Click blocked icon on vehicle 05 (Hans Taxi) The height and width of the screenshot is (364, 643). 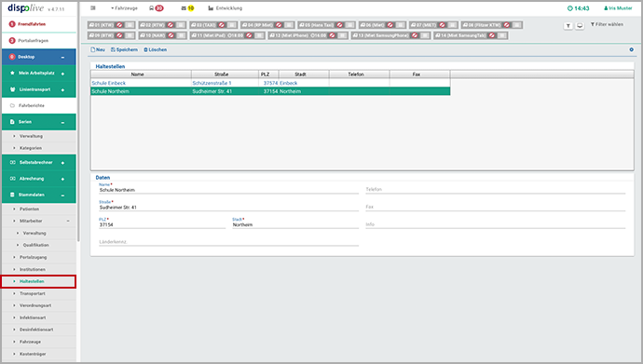click(x=339, y=25)
